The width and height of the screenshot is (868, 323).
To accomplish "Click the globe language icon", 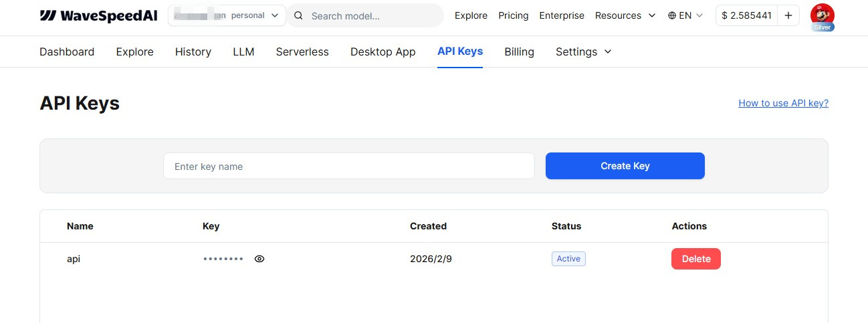I will [x=672, y=15].
